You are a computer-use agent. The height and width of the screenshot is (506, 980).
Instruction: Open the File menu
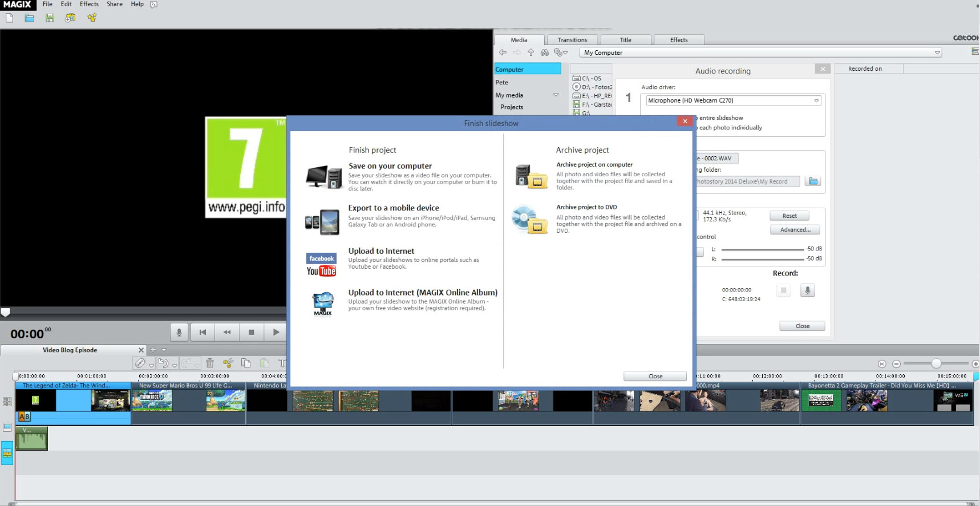click(x=47, y=4)
